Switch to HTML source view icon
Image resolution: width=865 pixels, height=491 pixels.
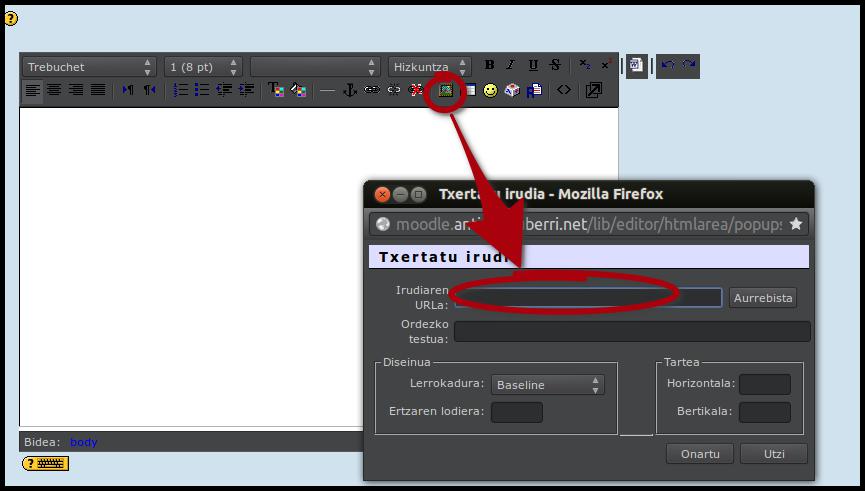(x=564, y=90)
